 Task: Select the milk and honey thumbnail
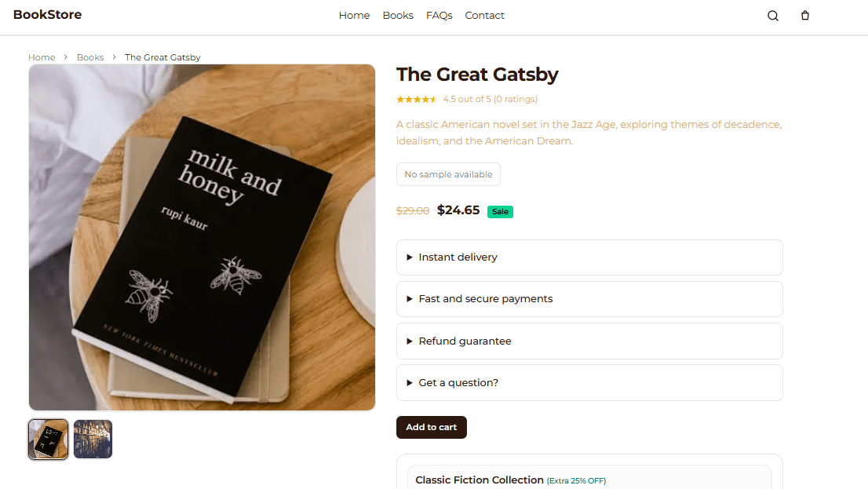(x=48, y=440)
